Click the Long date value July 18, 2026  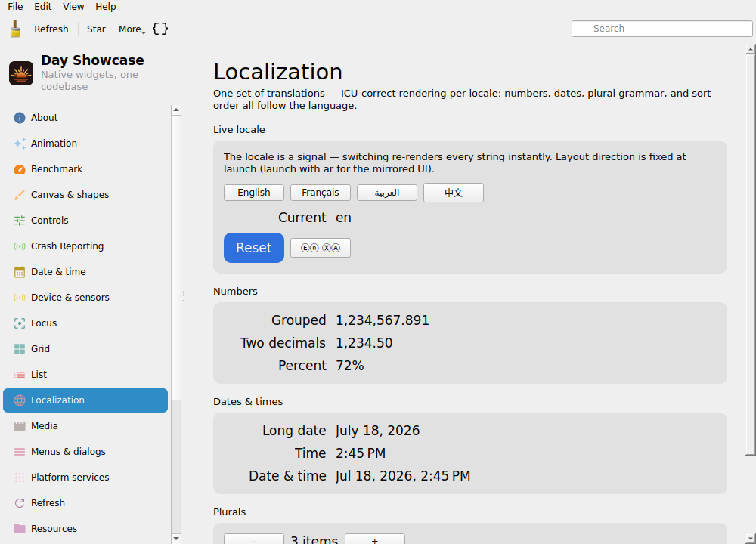pos(377,431)
